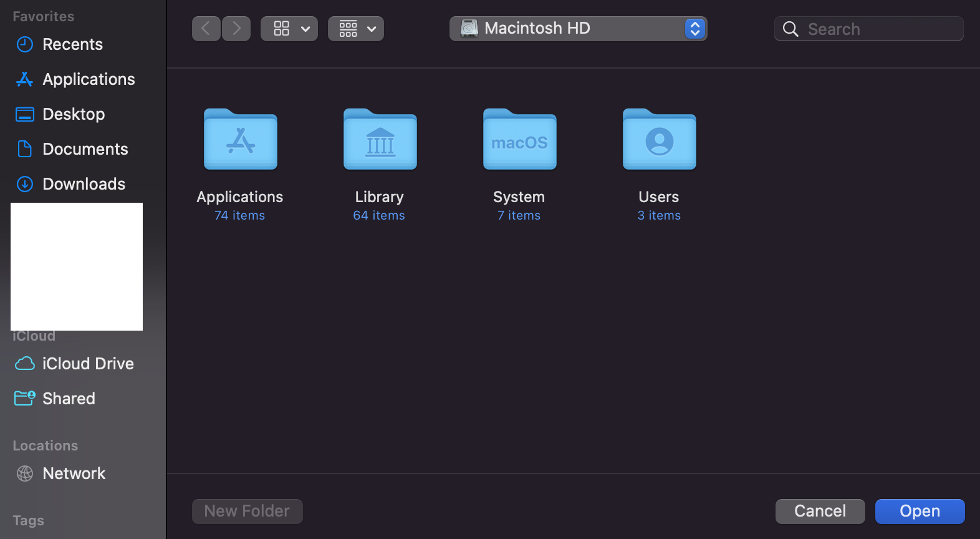This screenshot has width=980, height=539.
Task: Open the Applications folder icon
Action: point(240,140)
